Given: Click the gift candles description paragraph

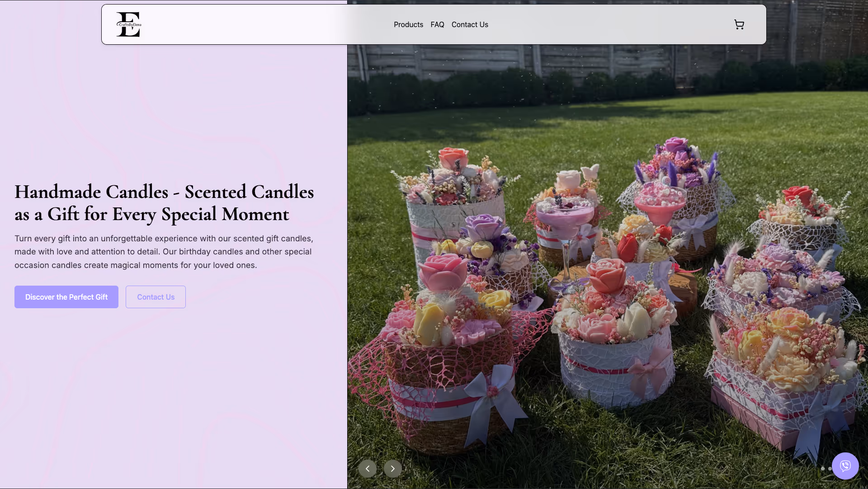Looking at the screenshot, I should [x=164, y=252].
